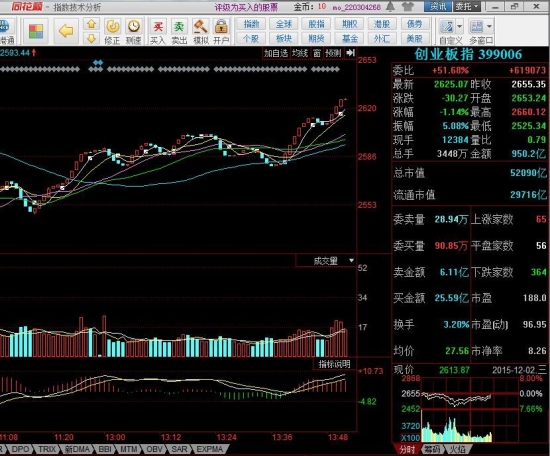Open the 模拟 gavel simulation icon
The image size is (550, 456).
coord(200,32)
